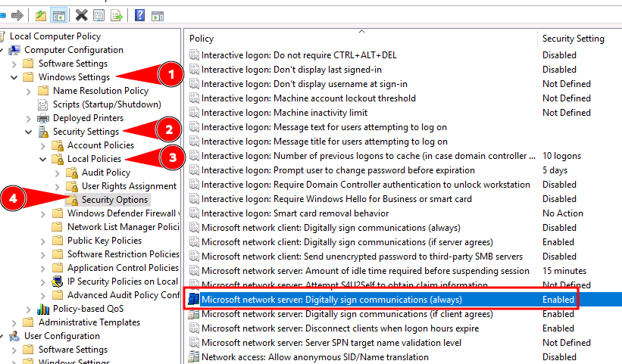Click the Scripts (Startup/Shutdown) icon
Screen dimensions: 622x364
pos(43,104)
